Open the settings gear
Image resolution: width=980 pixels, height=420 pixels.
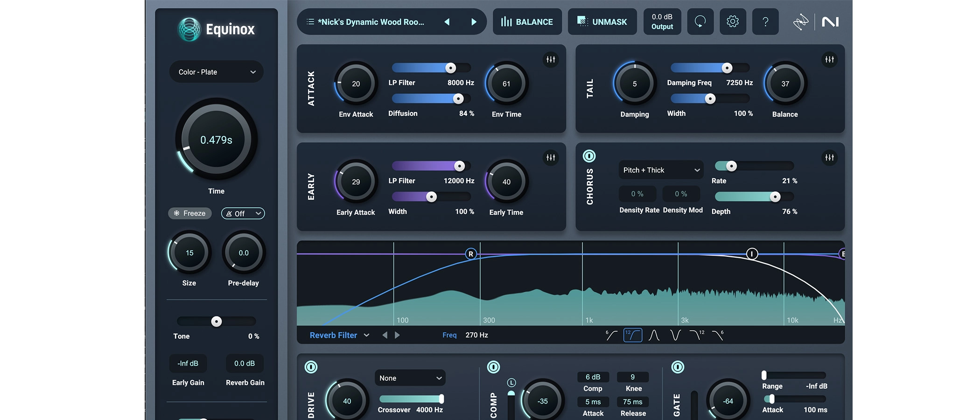pyautogui.click(x=733, y=21)
